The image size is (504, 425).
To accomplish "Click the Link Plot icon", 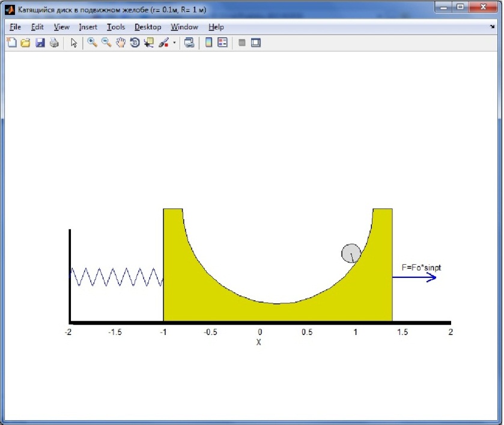I will 189,43.
